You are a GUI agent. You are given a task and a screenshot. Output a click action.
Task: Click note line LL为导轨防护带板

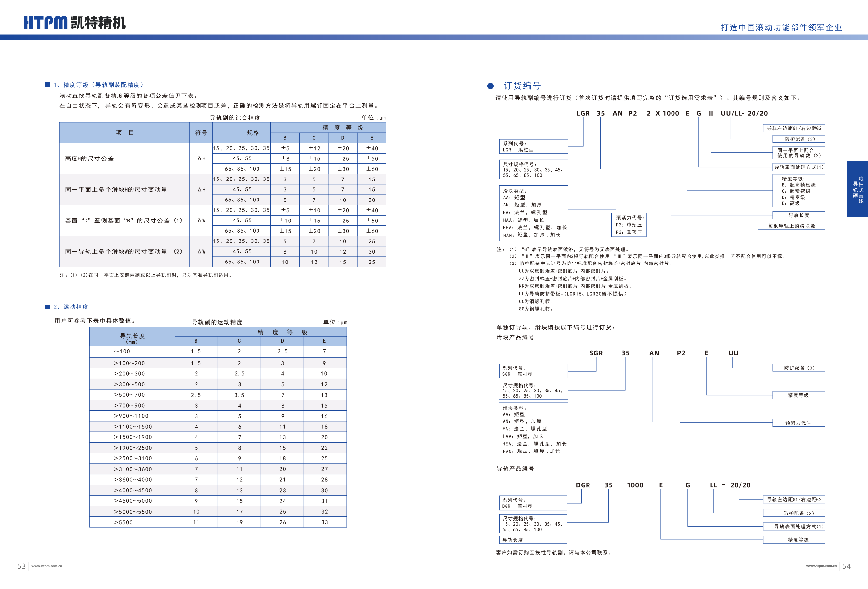572,294
